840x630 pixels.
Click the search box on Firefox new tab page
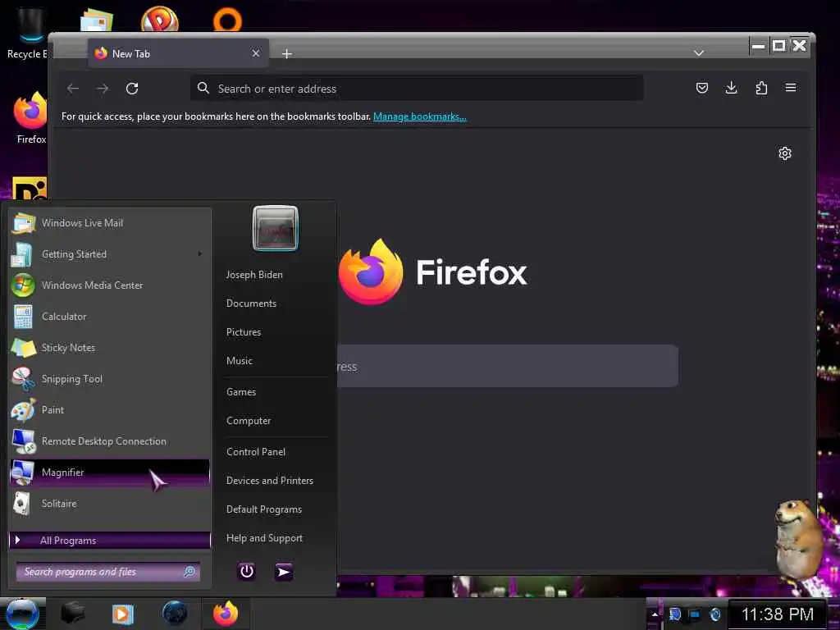(507, 367)
